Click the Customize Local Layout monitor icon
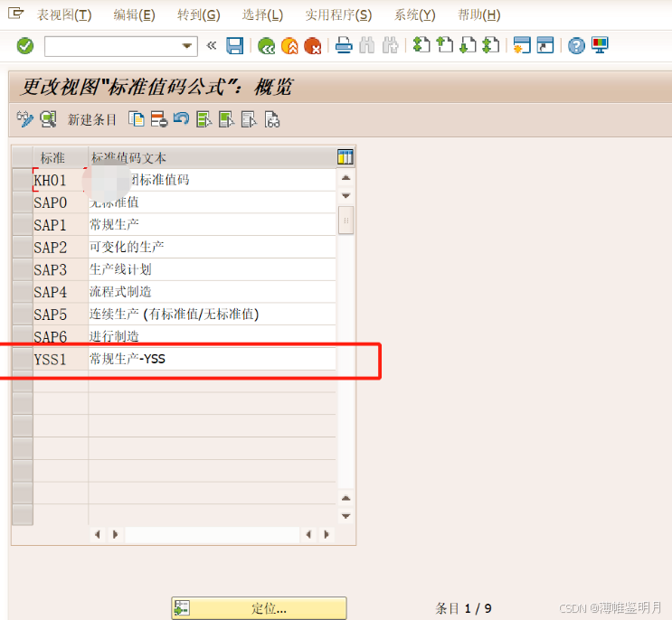Viewport: 672px width, 620px height. [x=600, y=45]
